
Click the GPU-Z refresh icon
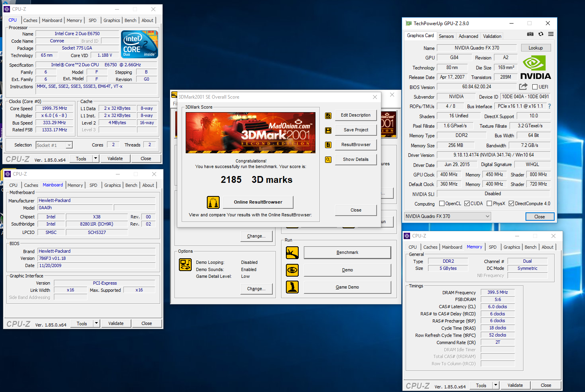541,34
